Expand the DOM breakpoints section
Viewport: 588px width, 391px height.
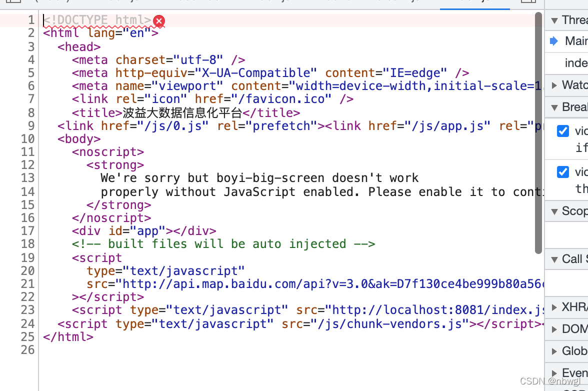point(554,329)
